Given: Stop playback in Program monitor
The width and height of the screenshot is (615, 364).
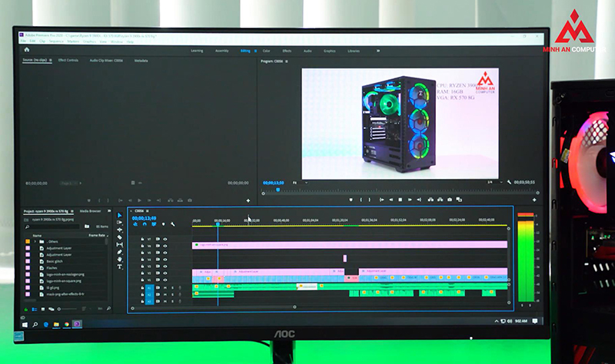Looking at the screenshot, I should pyautogui.click(x=400, y=200).
